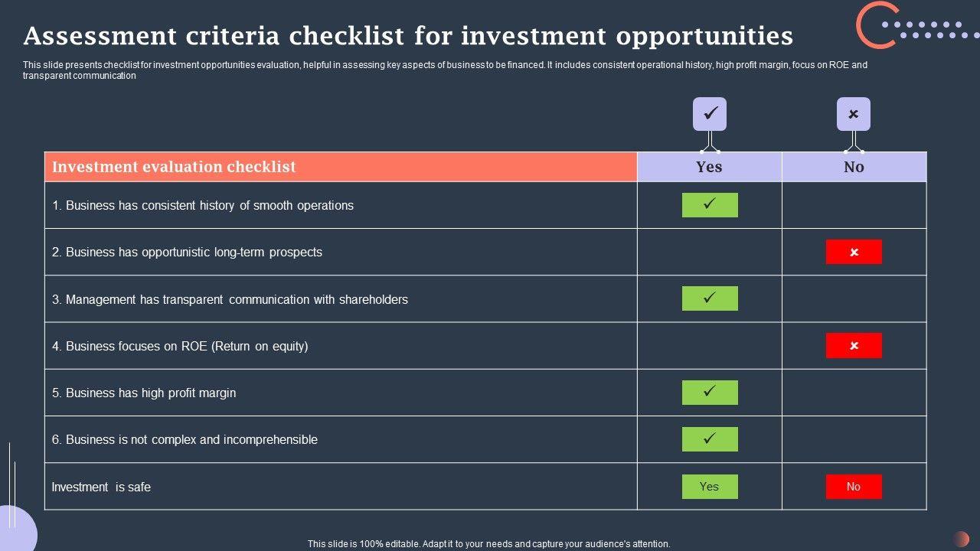This screenshot has width=980, height=551.
Task: Click green checkmark for transparent communication row
Action: [x=710, y=298]
